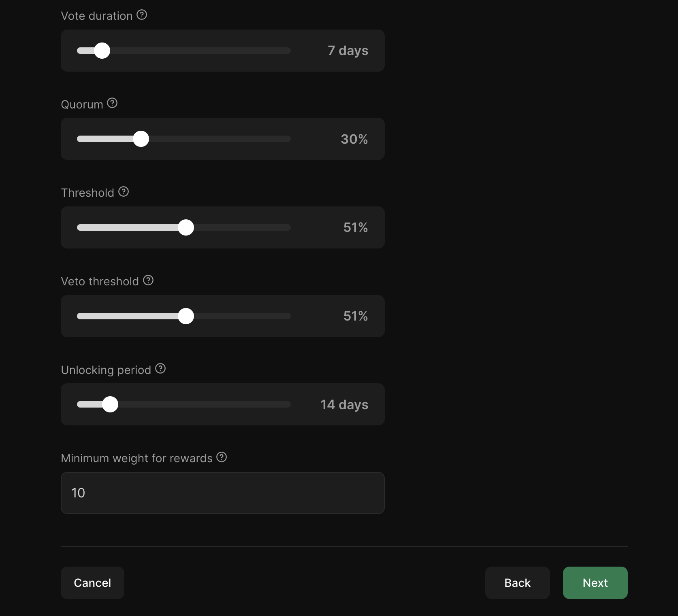Click the Quorum help icon
The width and height of the screenshot is (678, 616).
click(x=112, y=103)
